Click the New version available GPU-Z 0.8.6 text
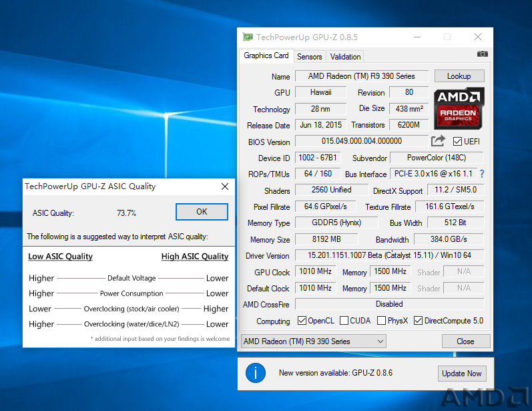 336,373
